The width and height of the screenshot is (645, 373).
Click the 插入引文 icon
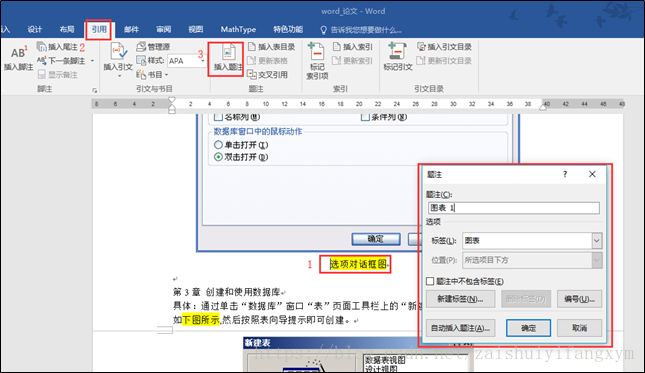[x=118, y=57]
